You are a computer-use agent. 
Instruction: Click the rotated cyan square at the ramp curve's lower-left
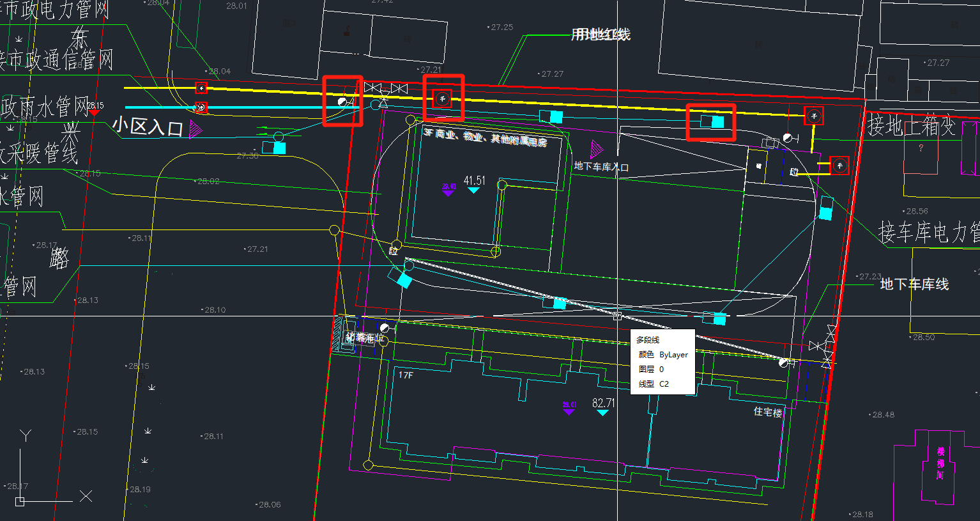point(404,280)
